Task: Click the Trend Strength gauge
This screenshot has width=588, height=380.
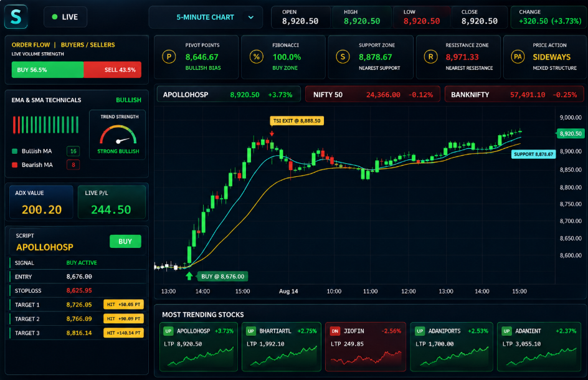Action: (118, 135)
